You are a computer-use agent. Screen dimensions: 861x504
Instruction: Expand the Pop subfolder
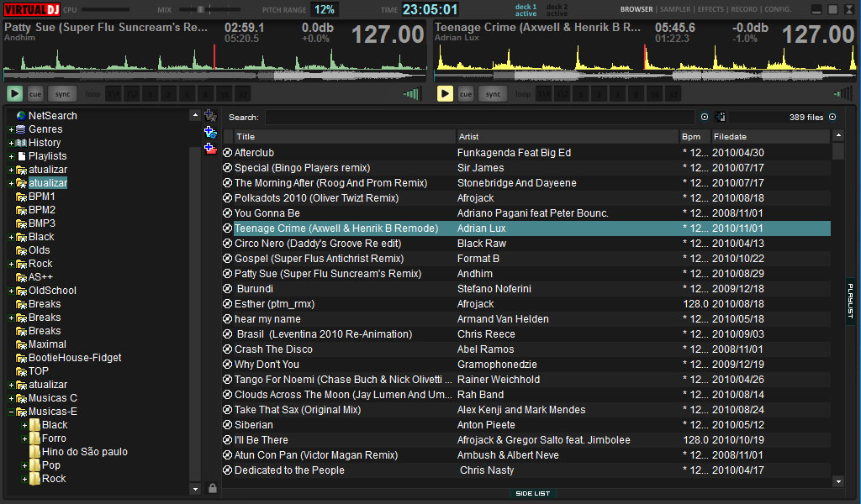tap(24, 465)
